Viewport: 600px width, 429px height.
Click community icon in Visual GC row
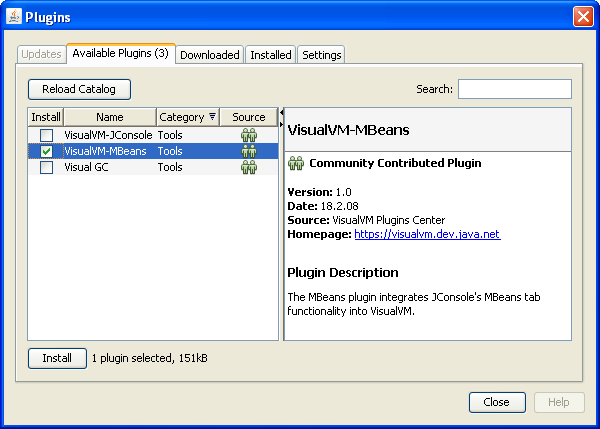click(x=249, y=167)
